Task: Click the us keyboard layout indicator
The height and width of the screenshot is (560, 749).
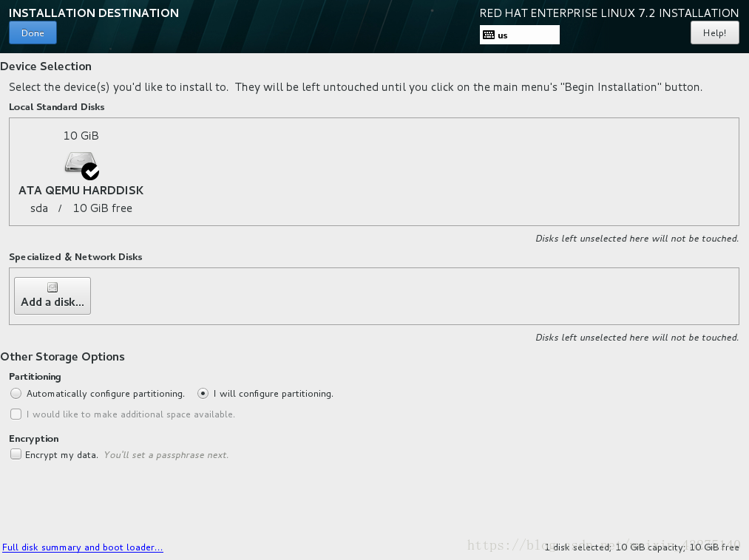Action: tap(519, 35)
